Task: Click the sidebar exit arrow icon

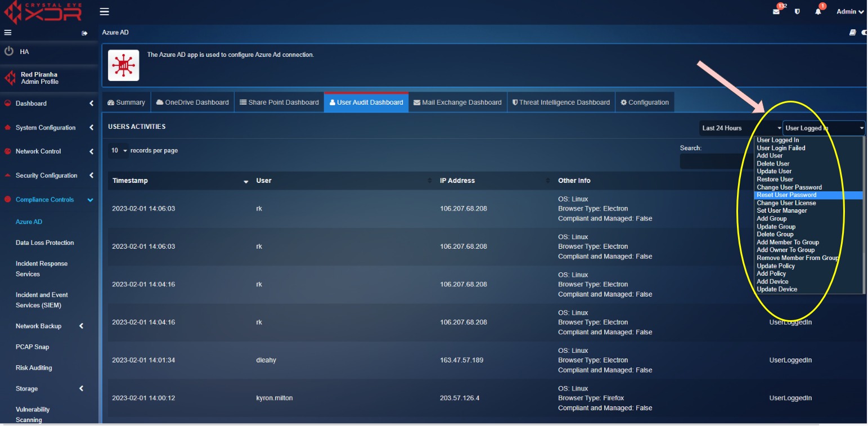Action: tap(85, 33)
